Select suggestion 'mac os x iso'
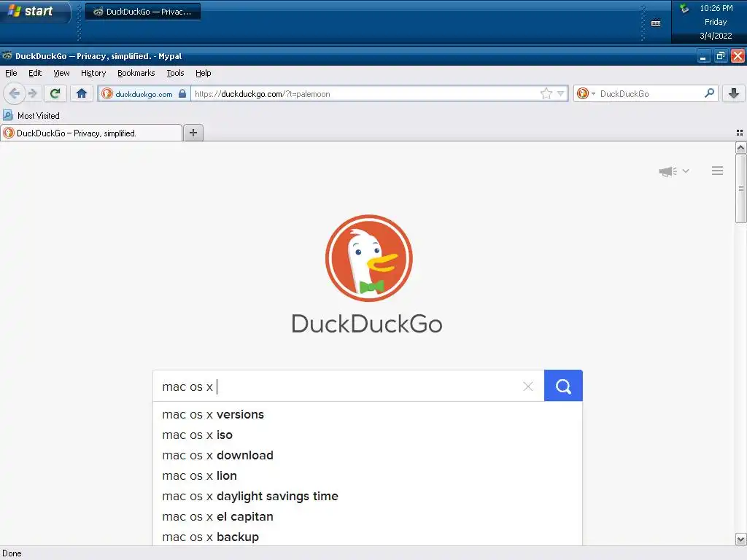The image size is (747, 560). [x=368, y=435]
